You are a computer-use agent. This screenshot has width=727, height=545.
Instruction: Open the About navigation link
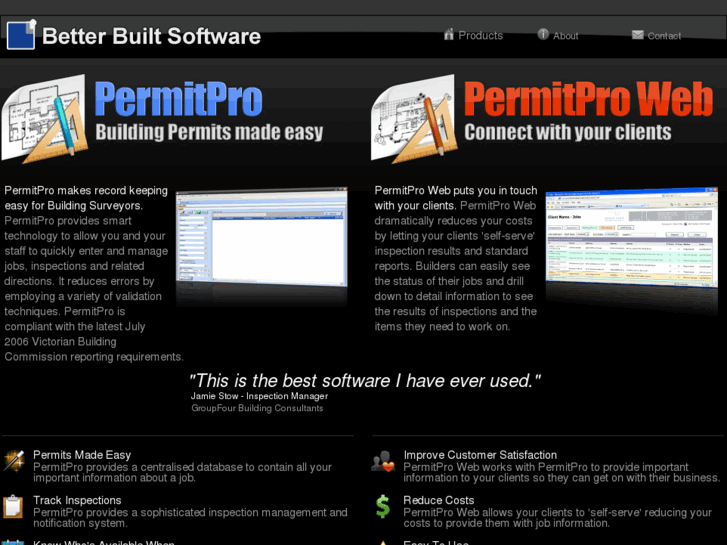(x=566, y=36)
